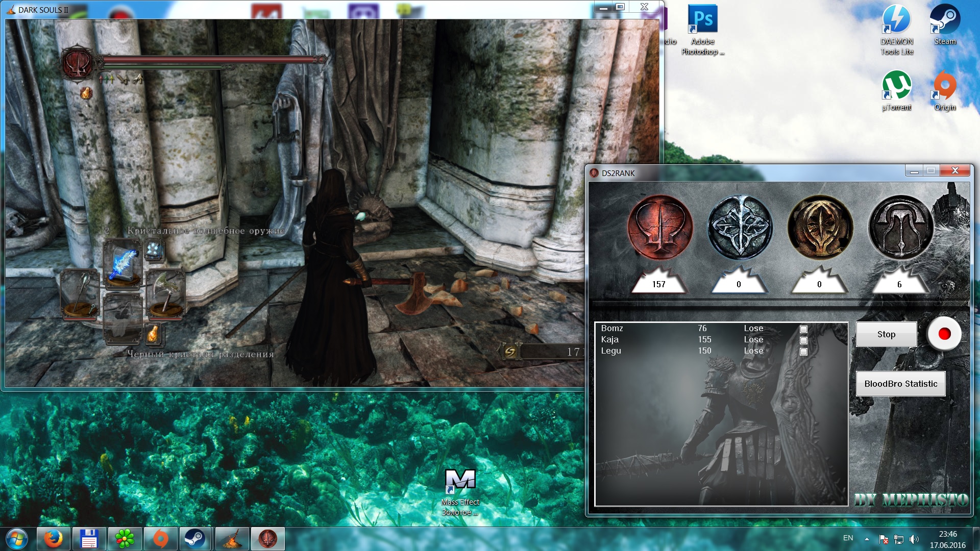Click the covenant emblem in the game HUD
980x551 pixels.
tap(78, 64)
